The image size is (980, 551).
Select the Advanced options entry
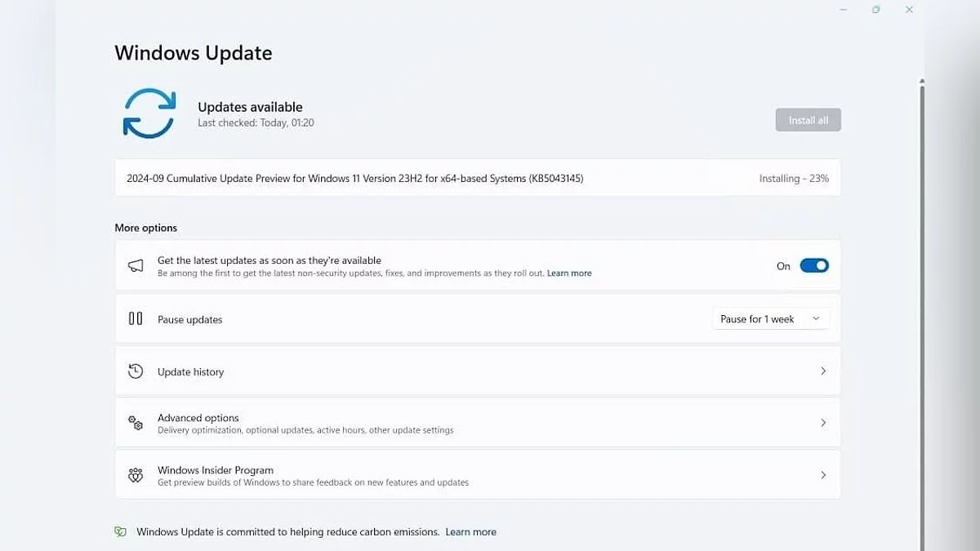tap(198, 418)
